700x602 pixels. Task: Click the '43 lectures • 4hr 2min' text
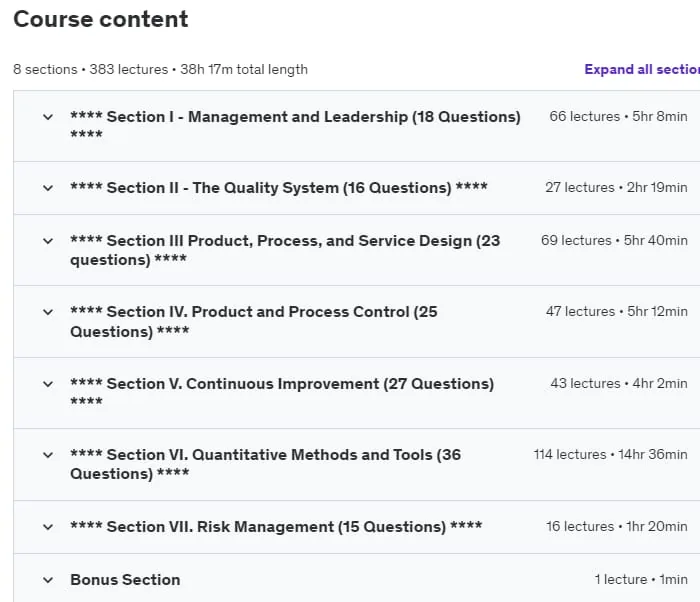click(x=619, y=384)
